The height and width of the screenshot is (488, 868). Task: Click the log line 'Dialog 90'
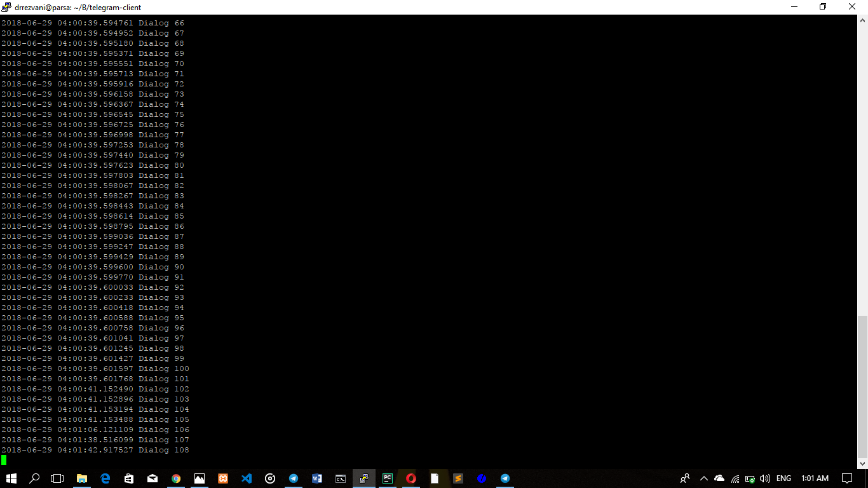pos(93,267)
